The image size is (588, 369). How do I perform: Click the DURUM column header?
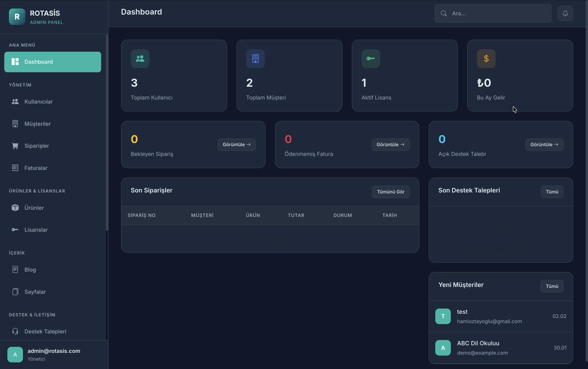(x=343, y=215)
